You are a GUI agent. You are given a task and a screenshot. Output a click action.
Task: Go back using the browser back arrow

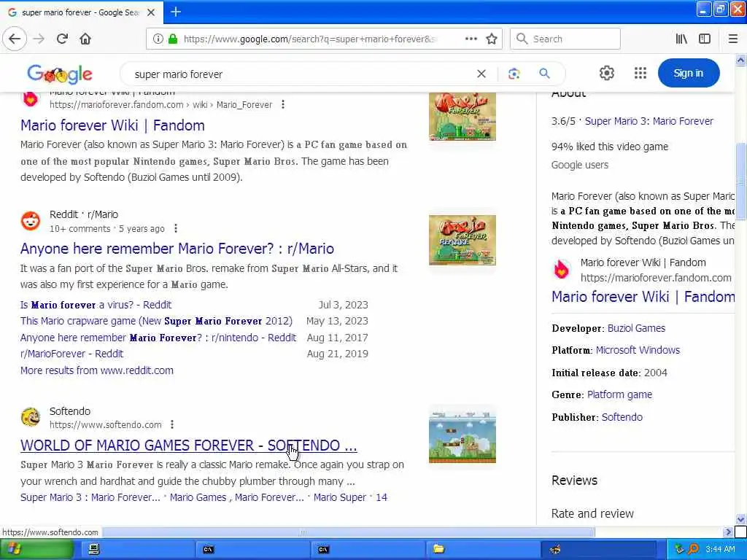click(15, 39)
